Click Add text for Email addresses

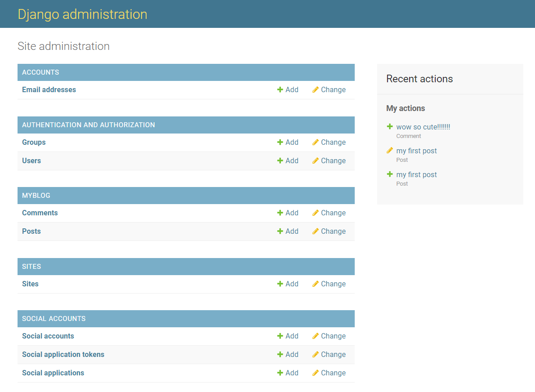[x=292, y=90]
